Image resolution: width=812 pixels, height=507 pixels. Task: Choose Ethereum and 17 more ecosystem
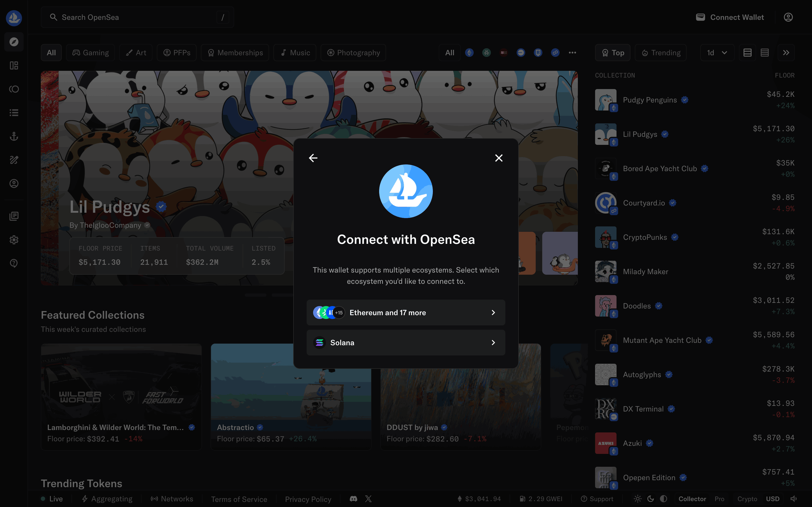point(406,313)
